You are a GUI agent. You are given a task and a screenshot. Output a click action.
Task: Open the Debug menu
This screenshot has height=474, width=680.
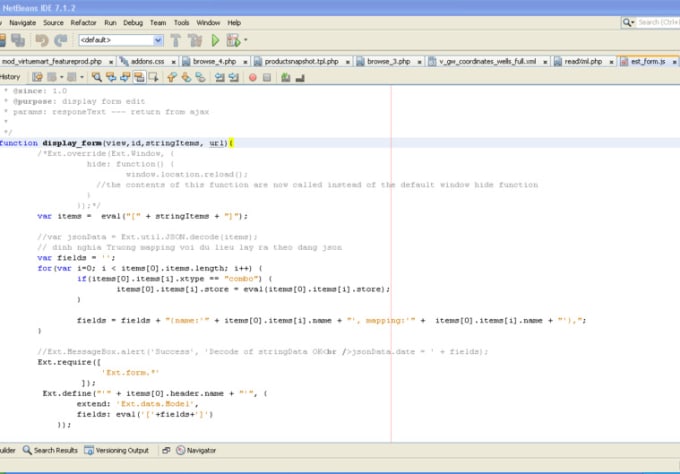(133, 23)
